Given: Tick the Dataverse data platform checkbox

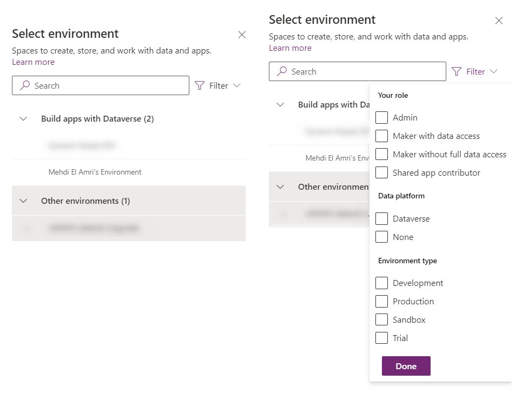Looking at the screenshot, I should (x=381, y=218).
